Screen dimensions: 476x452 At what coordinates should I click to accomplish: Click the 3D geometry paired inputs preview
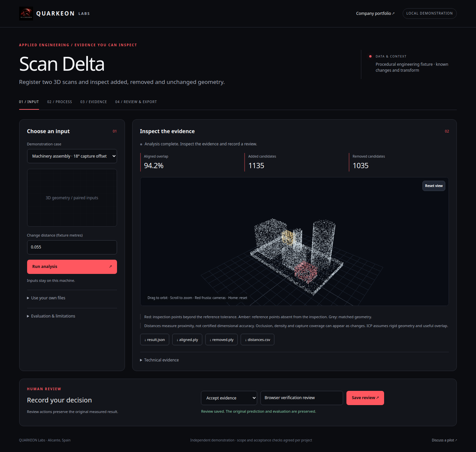72,198
